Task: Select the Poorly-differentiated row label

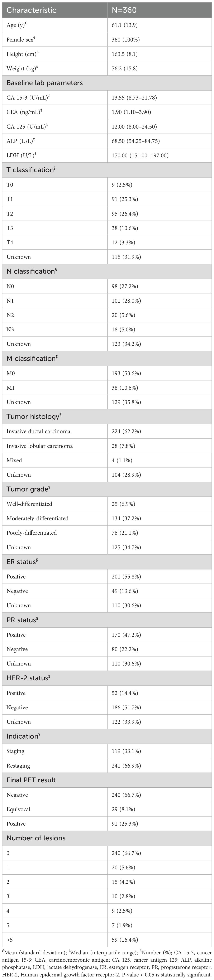Action: 32,533
